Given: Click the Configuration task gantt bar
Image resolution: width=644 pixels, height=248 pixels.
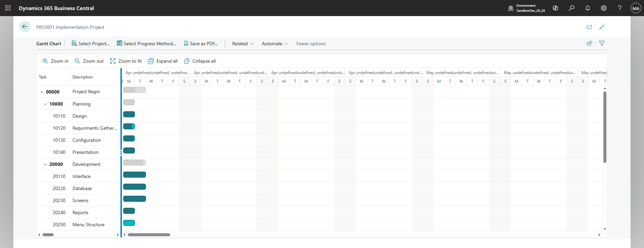Looking at the screenshot, I should tap(129, 138).
